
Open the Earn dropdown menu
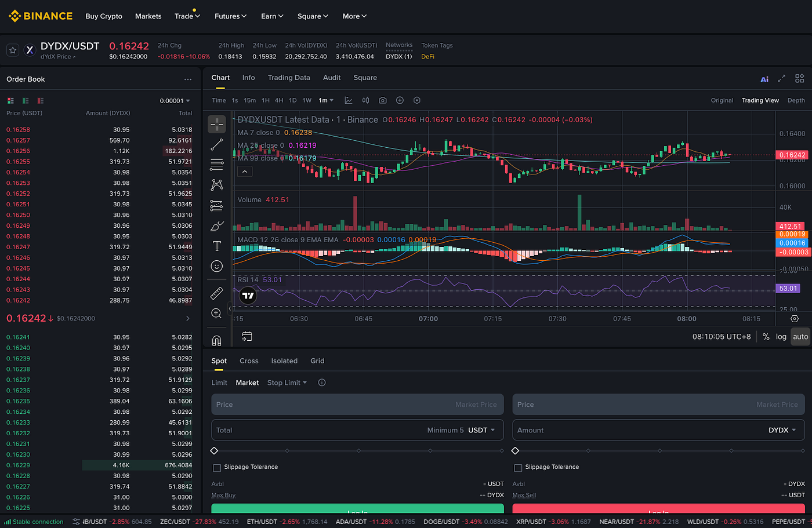(272, 16)
